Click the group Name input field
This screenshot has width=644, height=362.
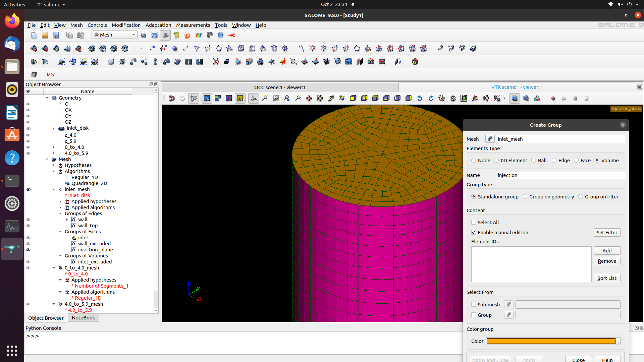pyautogui.click(x=560, y=175)
